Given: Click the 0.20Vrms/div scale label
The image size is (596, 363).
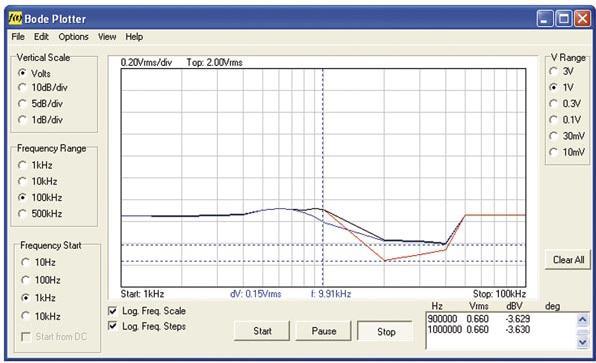Looking at the screenshot, I should click(x=146, y=62).
